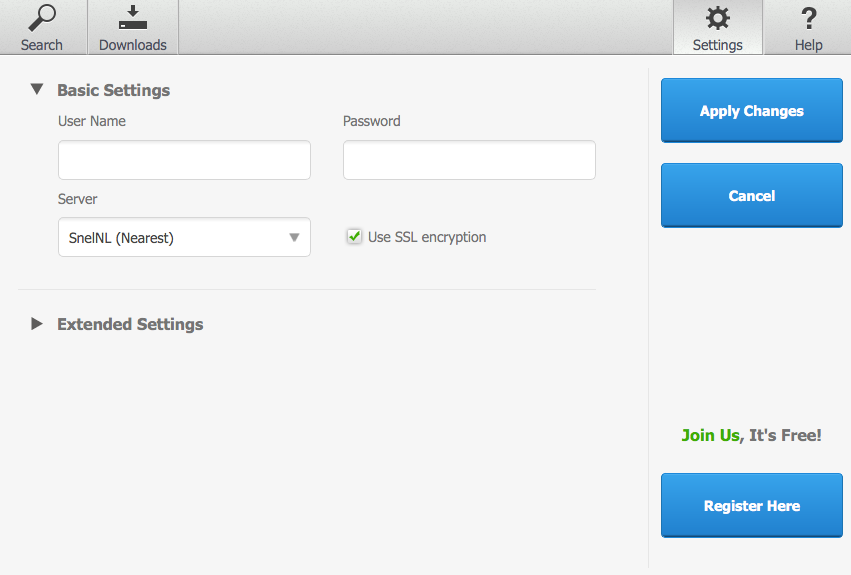Image resolution: width=851 pixels, height=575 pixels.
Task: Click the Apply Changes button
Action: click(752, 110)
